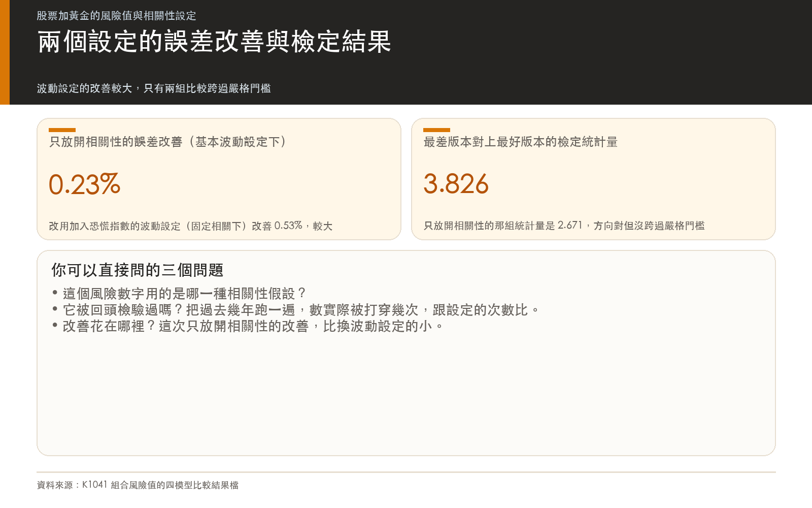Image resolution: width=812 pixels, height=508 pixels.
Task: Click the heading 你可以直接問的三個問題
Action: 138,270
